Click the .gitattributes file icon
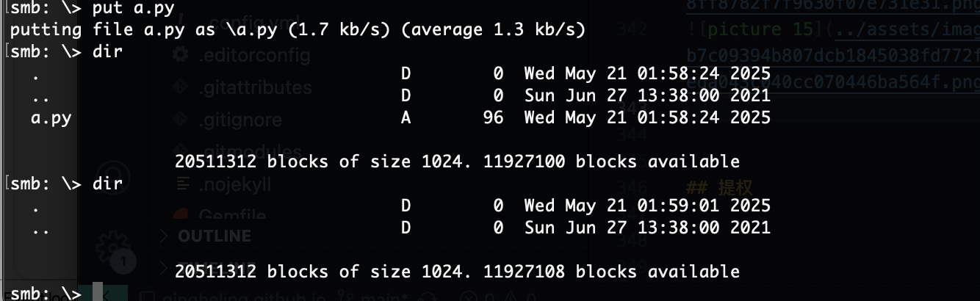 (x=180, y=87)
